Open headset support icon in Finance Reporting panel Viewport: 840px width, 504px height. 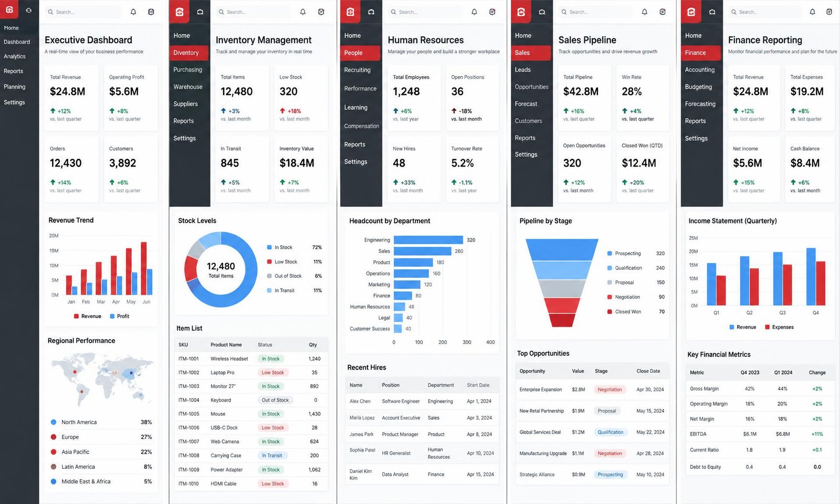click(x=712, y=12)
